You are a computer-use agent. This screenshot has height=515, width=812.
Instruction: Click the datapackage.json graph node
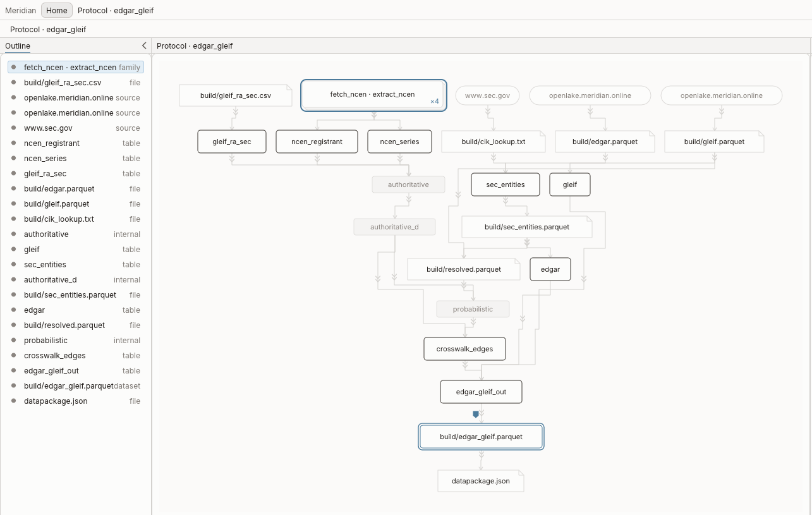coord(481,481)
